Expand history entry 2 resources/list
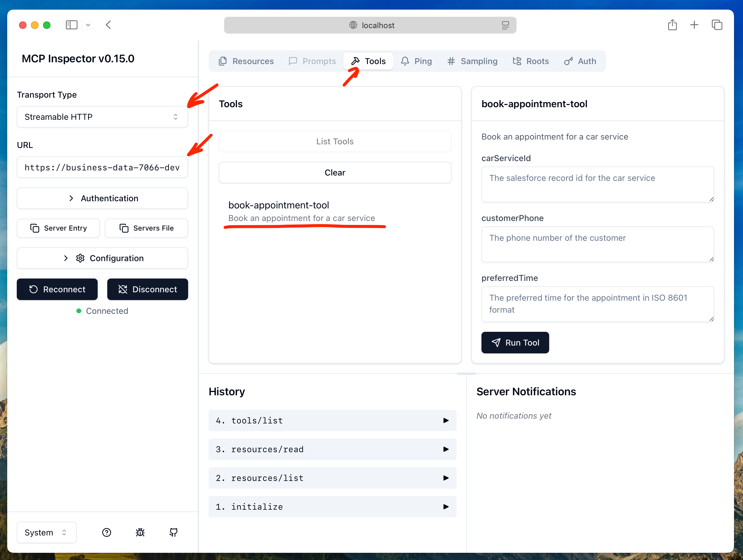 click(x=332, y=478)
